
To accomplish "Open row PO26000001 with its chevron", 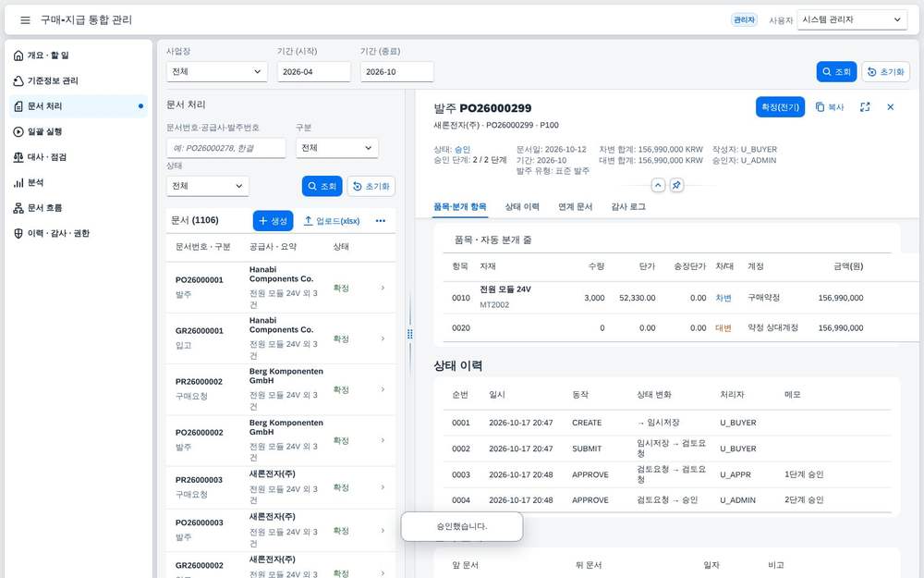I will (383, 288).
